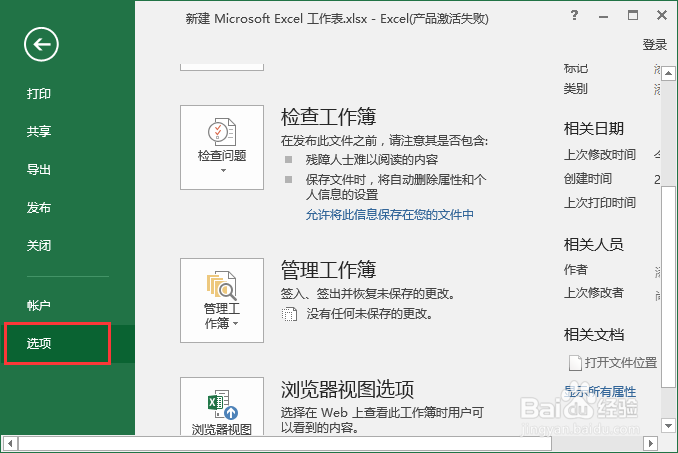This screenshot has height=453, width=678.
Task: Click the 相关人员 heading
Action: click(594, 245)
